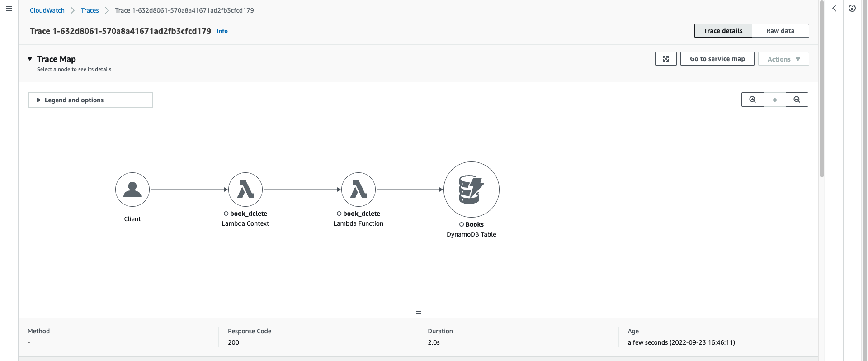This screenshot has width=868, height=361.
Task: Reset trace map zoom with center dot
Action: (775, 100)
